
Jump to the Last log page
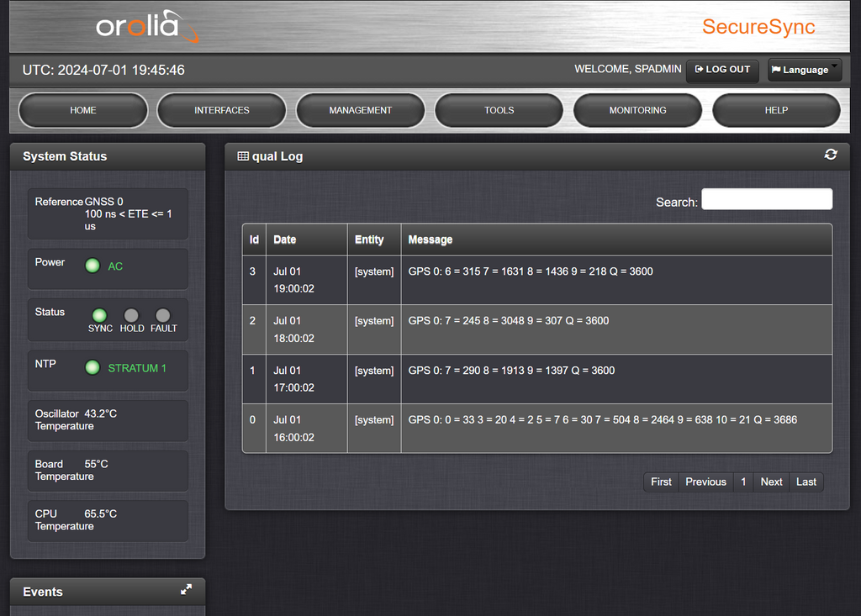pos(806,482)
